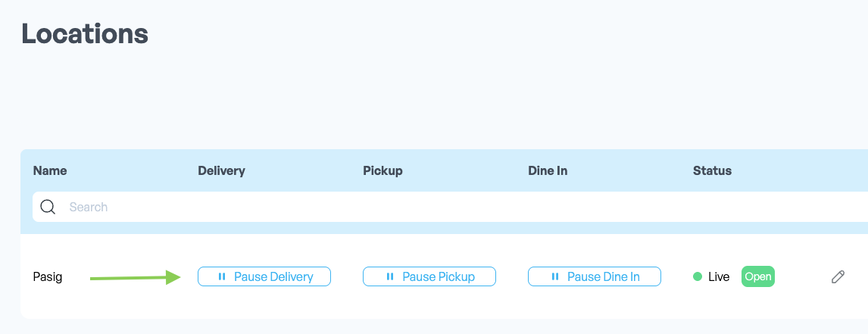Click the Locations page heading
The image size is (868, 334).
click(x=85, y=34)
